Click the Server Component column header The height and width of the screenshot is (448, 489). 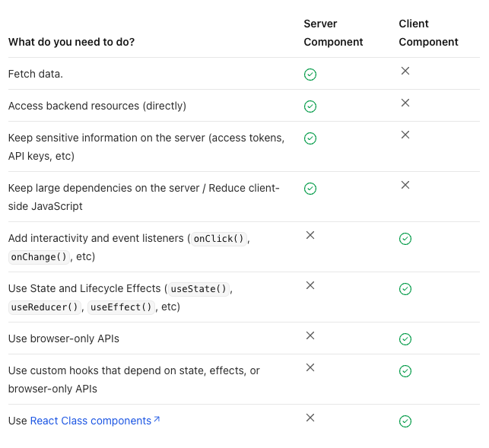coord(333,33)
